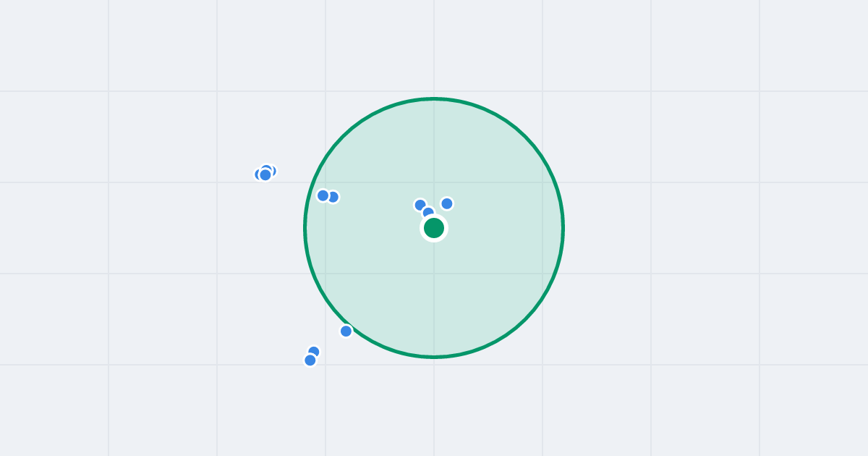Viewport: 868px width, 456px height.
Task: Click the lowest blue dot on the map
Action: point(310,360)
